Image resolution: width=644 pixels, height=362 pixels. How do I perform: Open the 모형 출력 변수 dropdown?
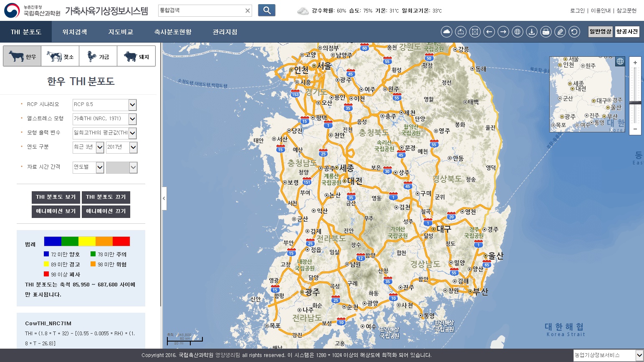(x=105, y=133)
